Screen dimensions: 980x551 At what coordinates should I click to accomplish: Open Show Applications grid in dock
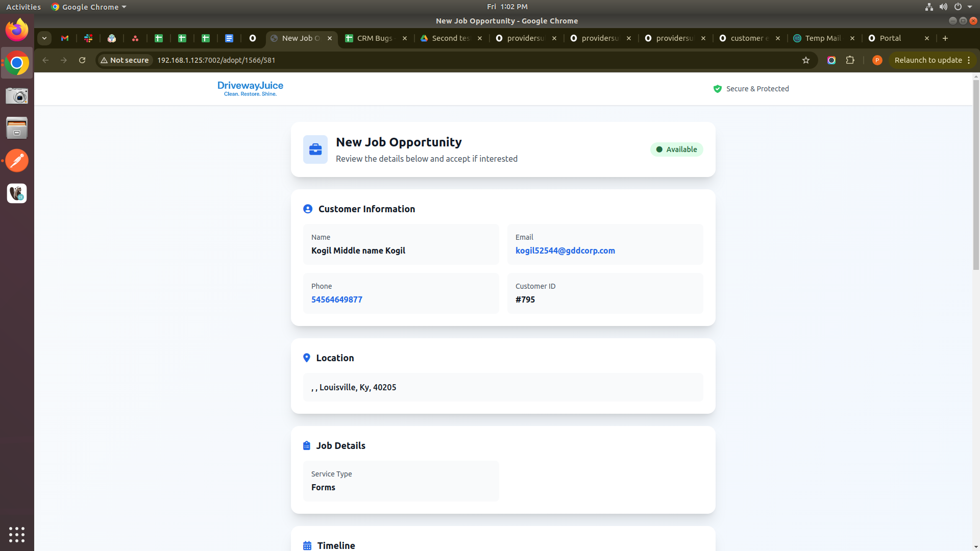[x=17, y=534]
